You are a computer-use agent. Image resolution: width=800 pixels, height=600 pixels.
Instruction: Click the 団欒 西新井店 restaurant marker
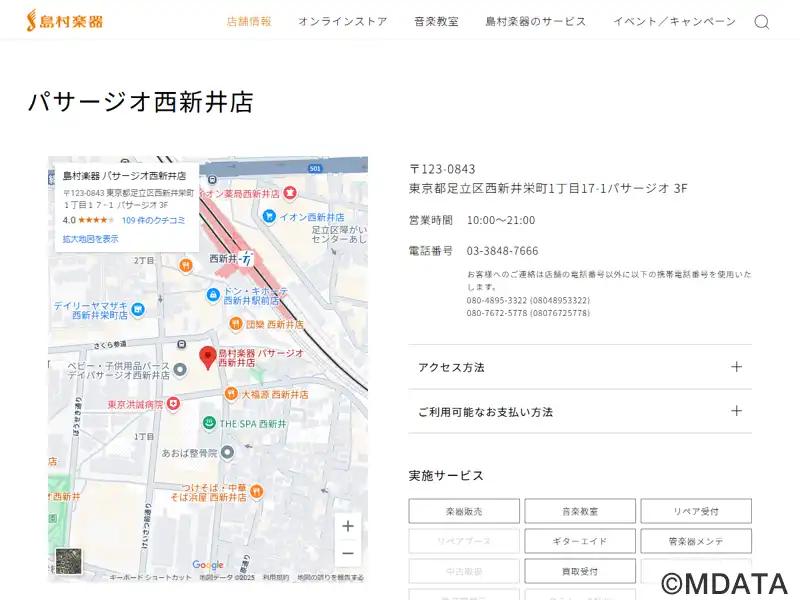(235, 323)
